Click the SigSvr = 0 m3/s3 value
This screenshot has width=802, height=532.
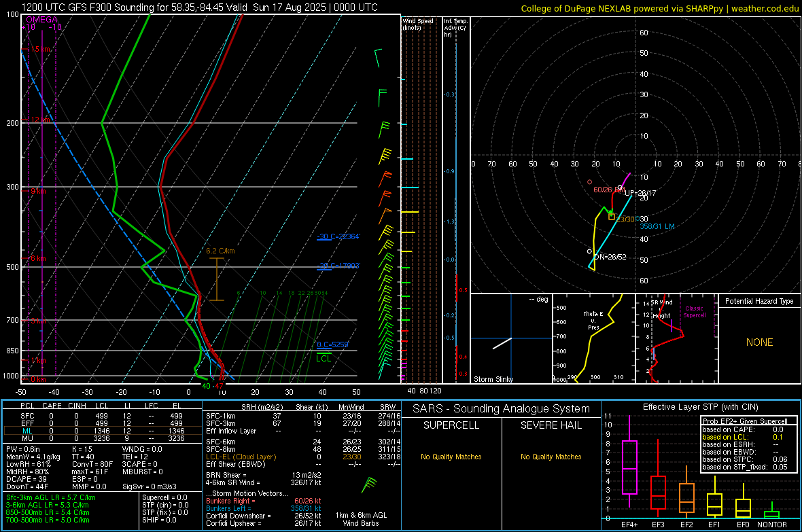150,486
